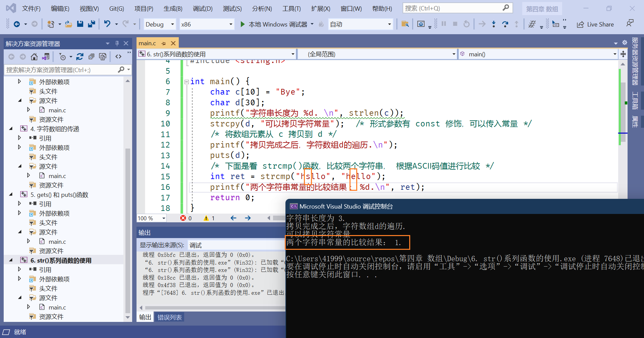Image resolution: width=644 pixels, height=338 pixels.
Task: Click the sync refresh icon in Solution Explorer
Action: point(80,57)
